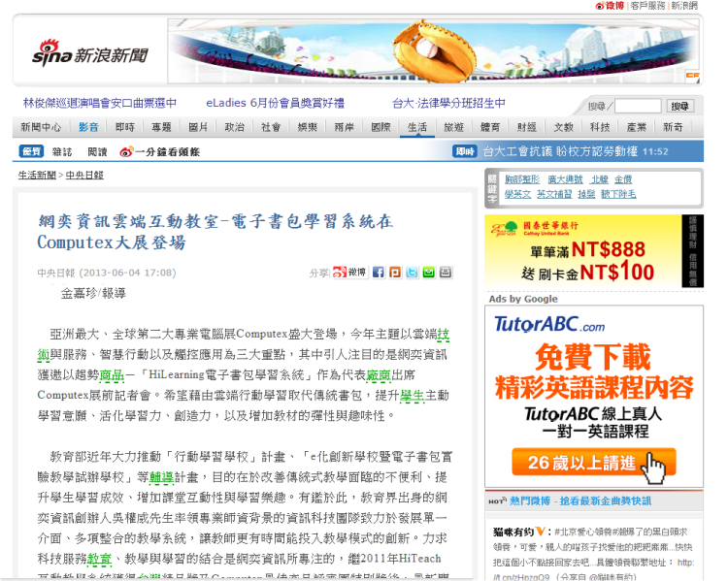Image resolution: width=728 pixels, height=581 pixels.
Task: Open keyword link 英文補習
Action: [x=554, y=194]
